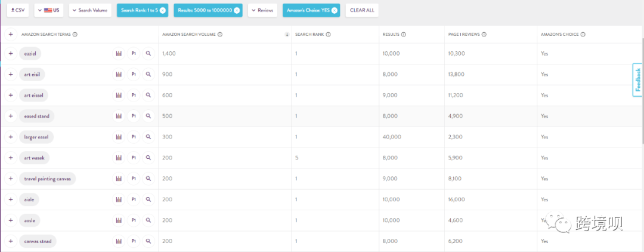This screenshot has width=644, height=252.
Task: Click the search magnifier for travel painting canvas
Action: [x=148, y=179]
